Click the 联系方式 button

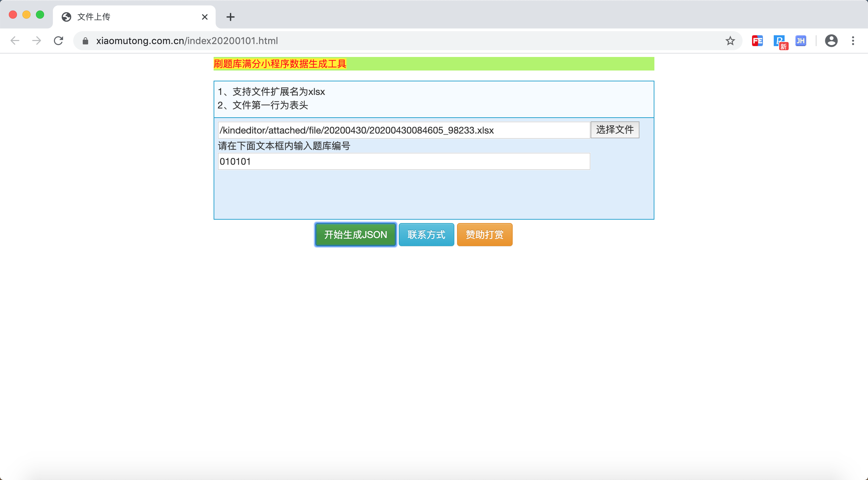[426, 235]
